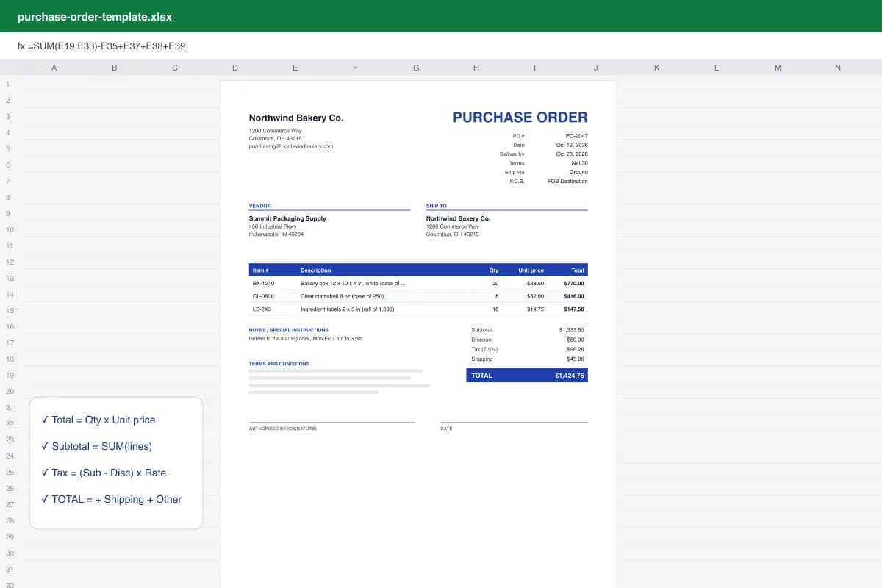Click the Tax = (Sub - Disc) x Rate note

104,473
